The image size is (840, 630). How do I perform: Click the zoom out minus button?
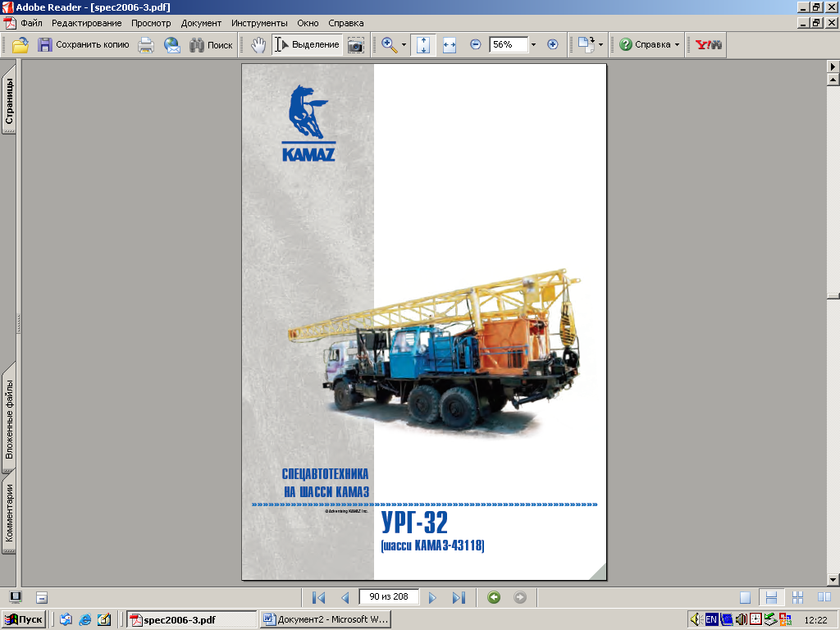click(x=475, y=44)
